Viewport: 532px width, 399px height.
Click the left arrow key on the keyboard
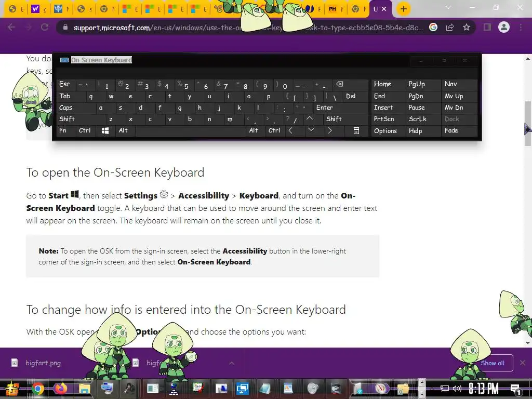click(290, 130)
